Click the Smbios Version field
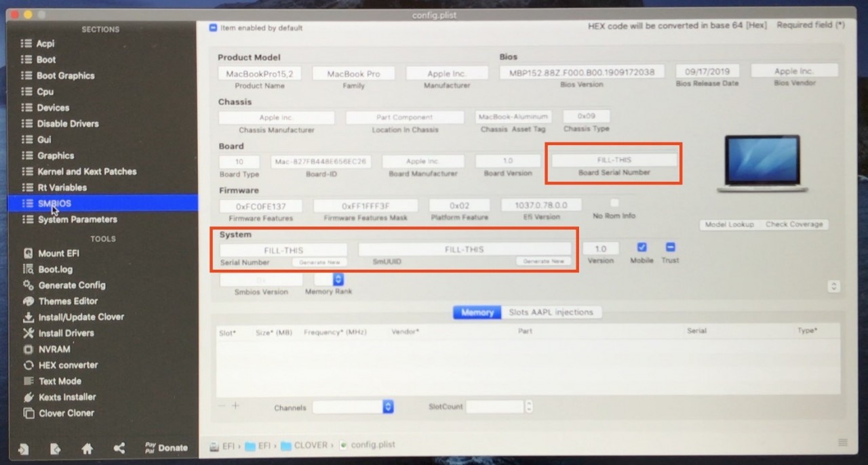 (261, 279)
